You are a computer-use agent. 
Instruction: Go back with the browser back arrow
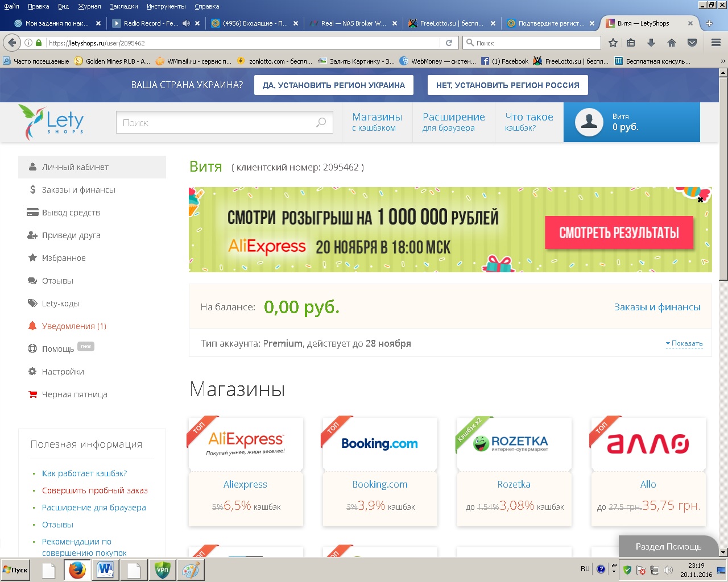click(x=12, y=43)
